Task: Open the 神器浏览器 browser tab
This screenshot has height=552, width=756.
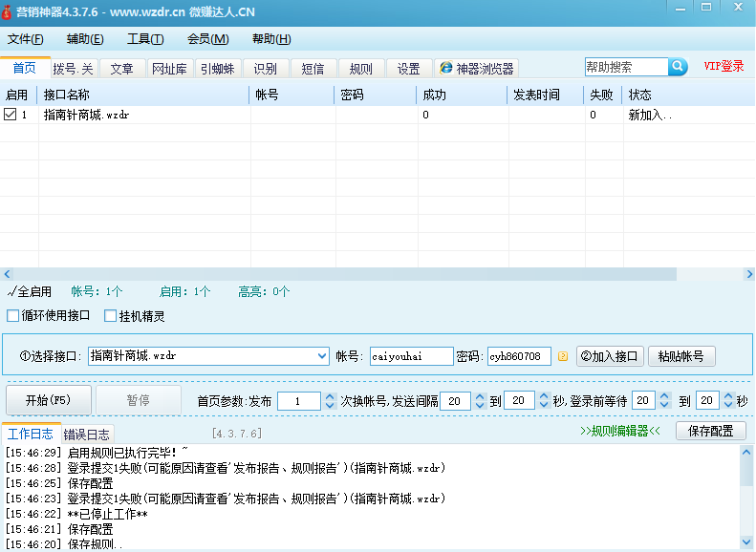Action: tap(475, 69)
